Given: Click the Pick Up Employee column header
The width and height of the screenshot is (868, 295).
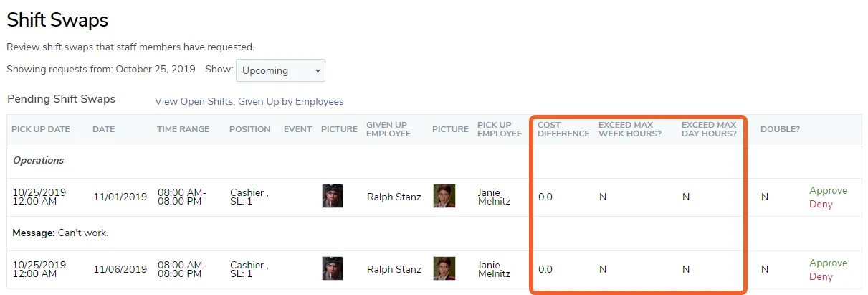Looking at the screenshot, I should (500, 129).
